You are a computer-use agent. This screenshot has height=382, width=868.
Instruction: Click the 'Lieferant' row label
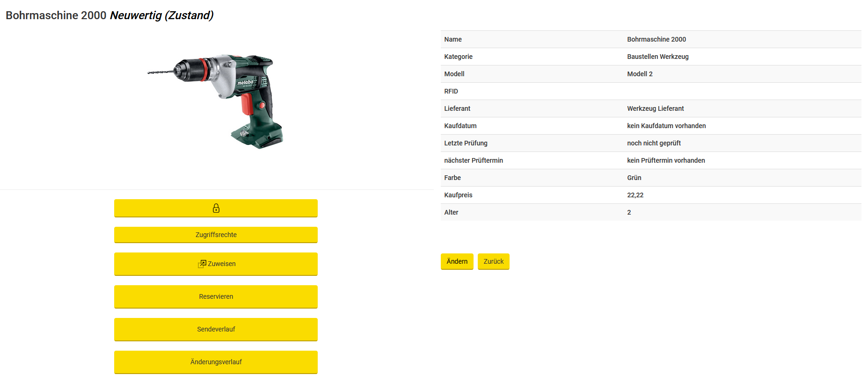click(x=457, y=108)
